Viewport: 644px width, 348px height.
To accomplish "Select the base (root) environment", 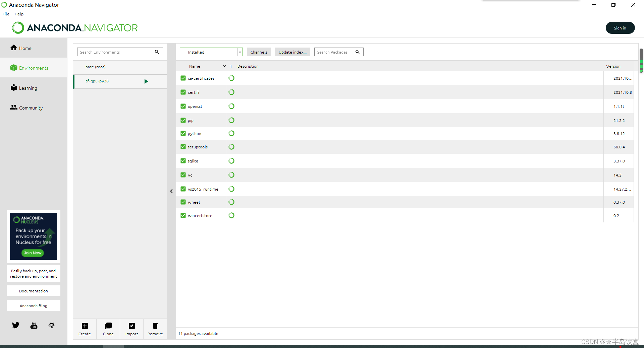I will point(120,67).
